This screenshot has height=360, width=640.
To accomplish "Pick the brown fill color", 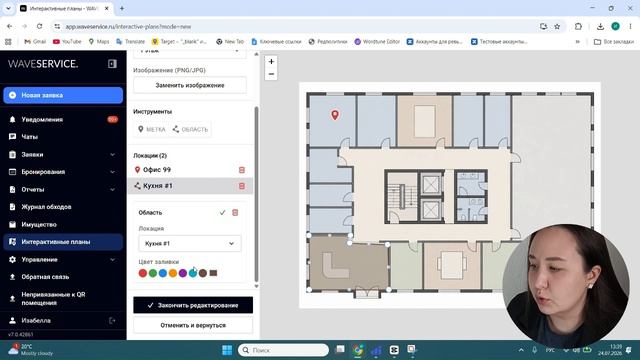I will click(x=203, y=273).
